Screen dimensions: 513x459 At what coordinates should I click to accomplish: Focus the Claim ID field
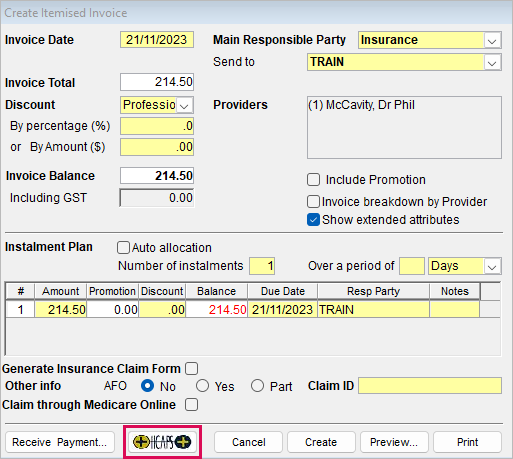click(x=430, y=386)
